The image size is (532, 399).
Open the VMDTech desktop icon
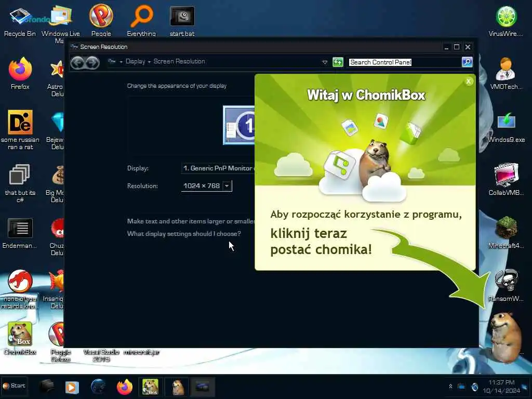click(x=506, y=73)
